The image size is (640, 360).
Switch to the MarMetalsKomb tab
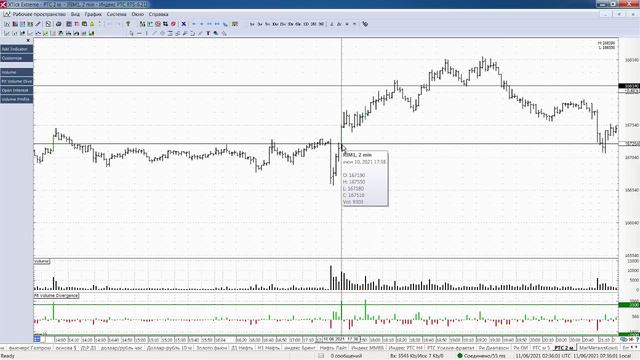point(598,348)
